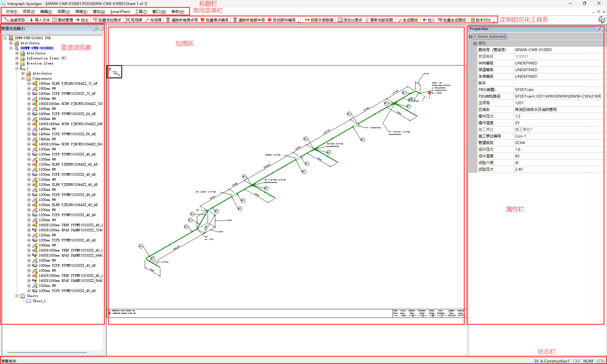The width and height of the screenshot is (607, 364).
Task: Click the 自动部件编号 red diamond icon
Action: pyautogui.click(x=270, y=20)
